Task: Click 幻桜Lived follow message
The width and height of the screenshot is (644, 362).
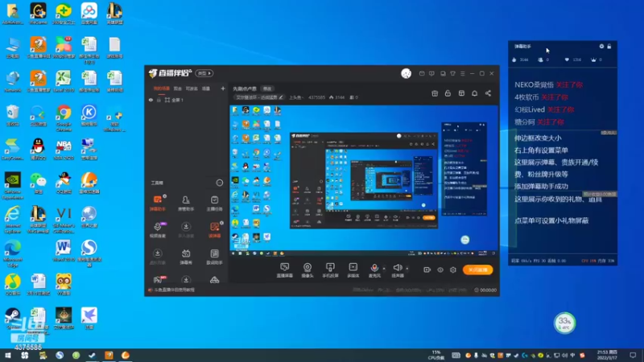Action: (x=544, y=109)
